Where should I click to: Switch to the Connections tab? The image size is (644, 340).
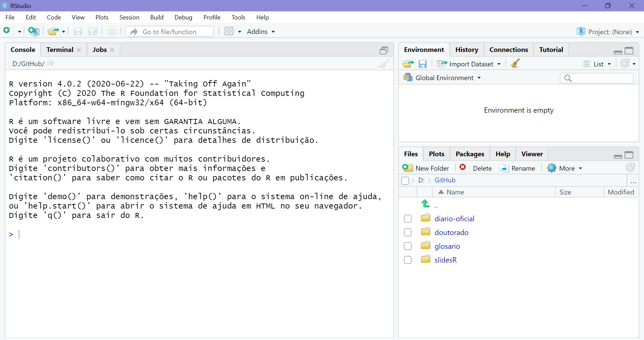pos(508,50)
